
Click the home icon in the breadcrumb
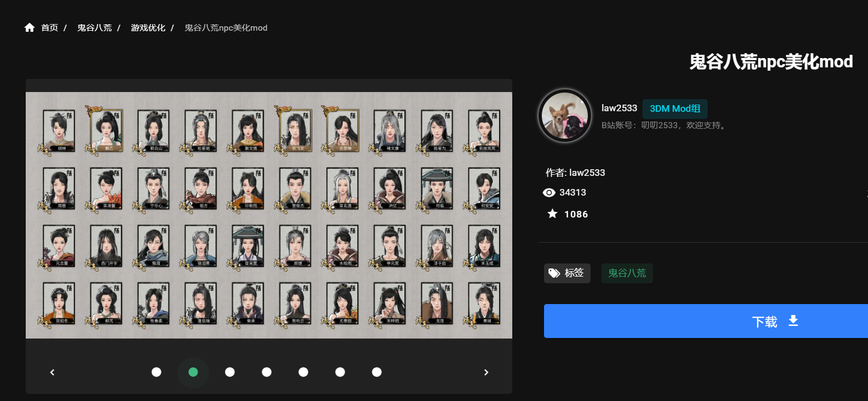pos(30,27)
